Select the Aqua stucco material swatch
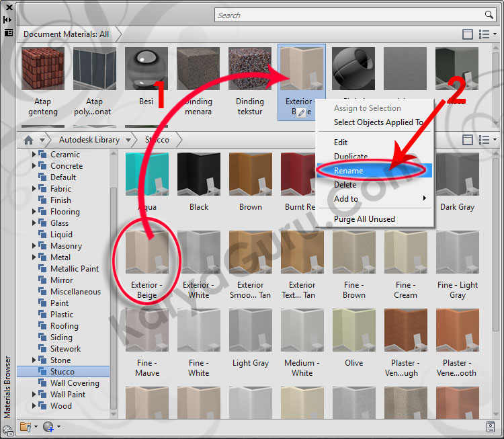Viewport: 504px width, 439px height. pos(147,175)
